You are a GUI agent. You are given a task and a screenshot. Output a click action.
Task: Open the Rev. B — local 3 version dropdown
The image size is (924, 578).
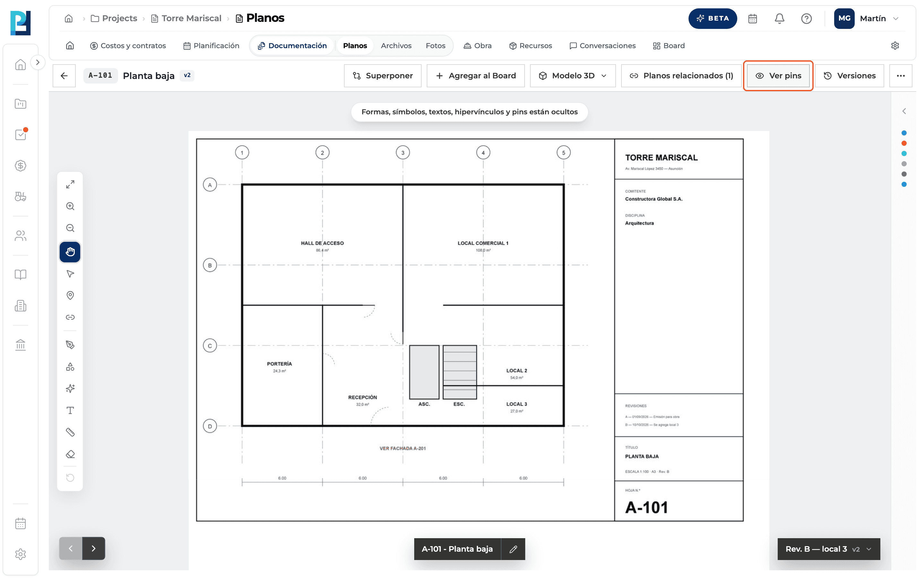[828, 549]
